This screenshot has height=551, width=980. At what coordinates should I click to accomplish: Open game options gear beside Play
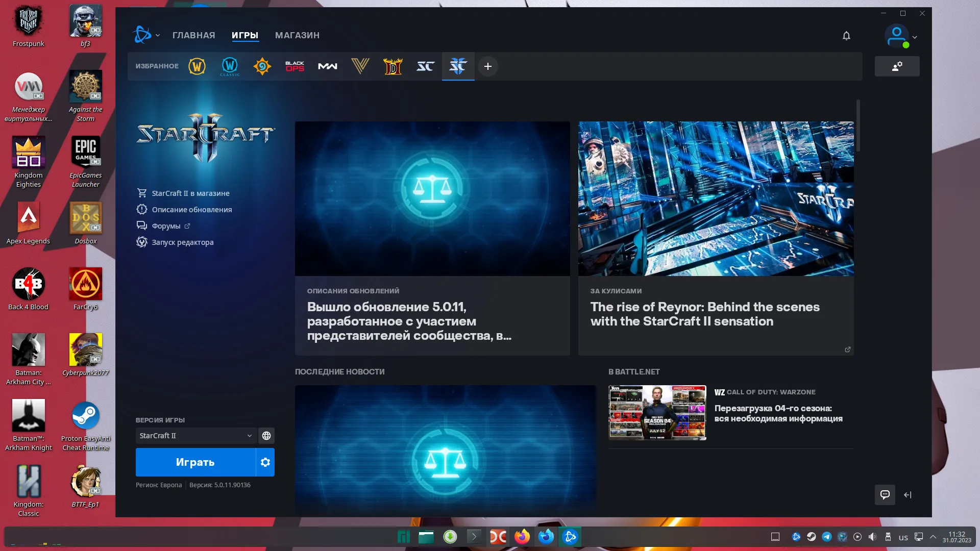[265, 462]
